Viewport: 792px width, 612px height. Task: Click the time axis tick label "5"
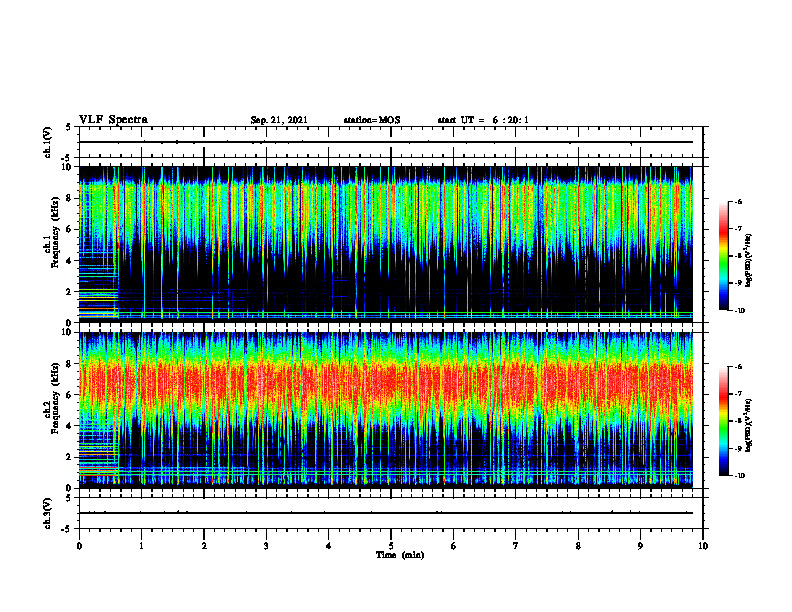pos(391,546)
